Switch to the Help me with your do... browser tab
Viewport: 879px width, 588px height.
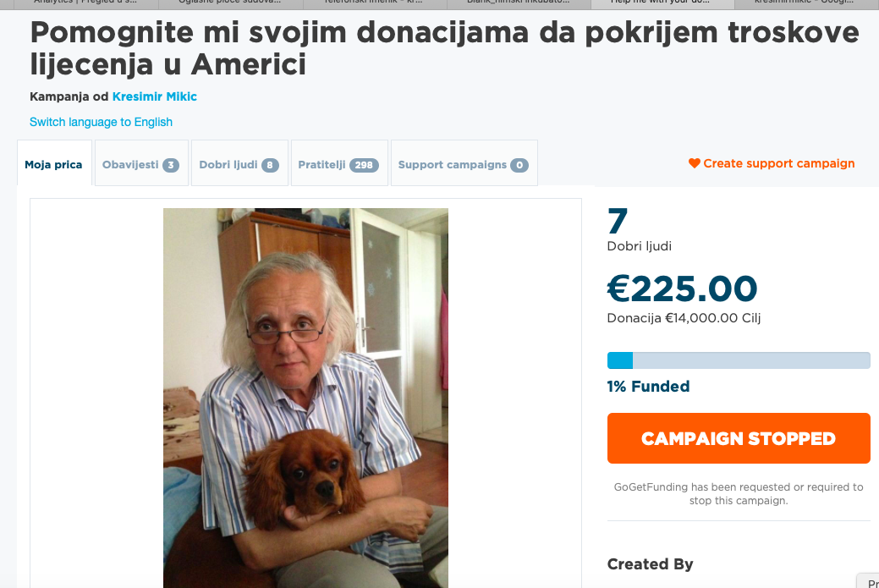(662, 4)
